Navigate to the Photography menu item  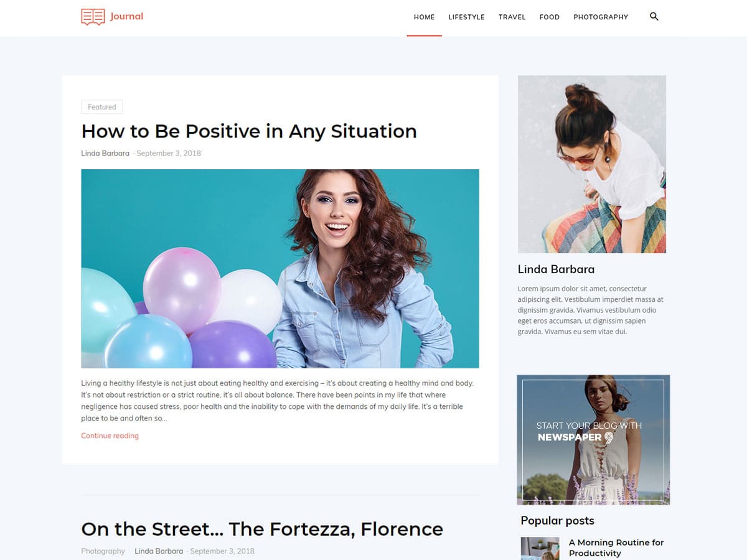tap(601, 17)
